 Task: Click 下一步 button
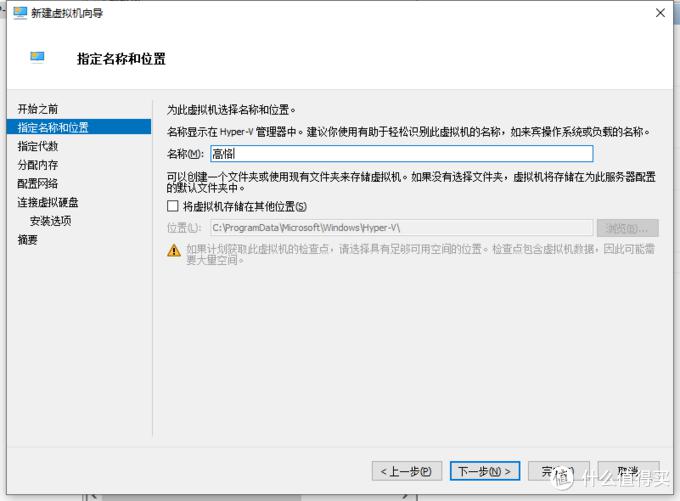point(485,471)
